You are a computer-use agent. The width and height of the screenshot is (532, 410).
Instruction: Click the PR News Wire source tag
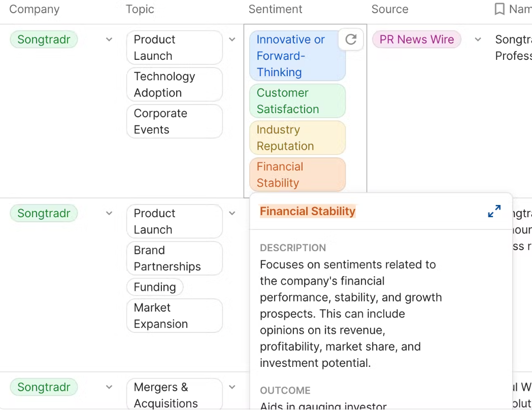[x=416, y=40]
